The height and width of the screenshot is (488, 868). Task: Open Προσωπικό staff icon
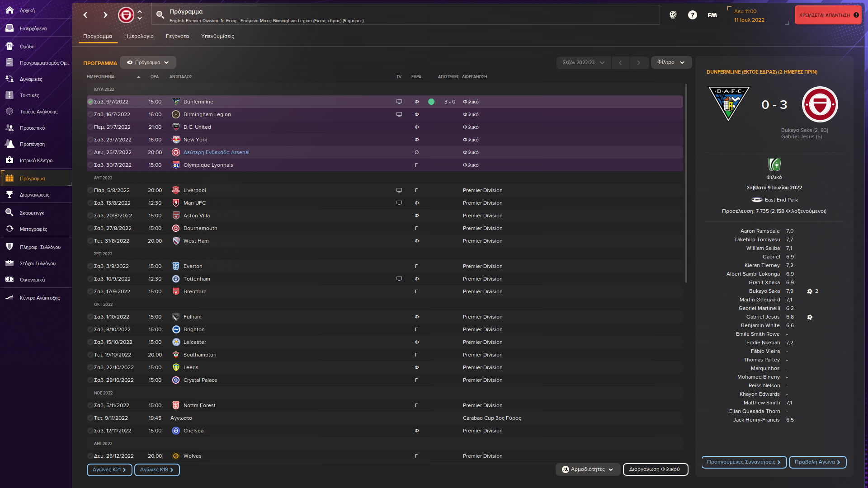(x=9, y=127)
